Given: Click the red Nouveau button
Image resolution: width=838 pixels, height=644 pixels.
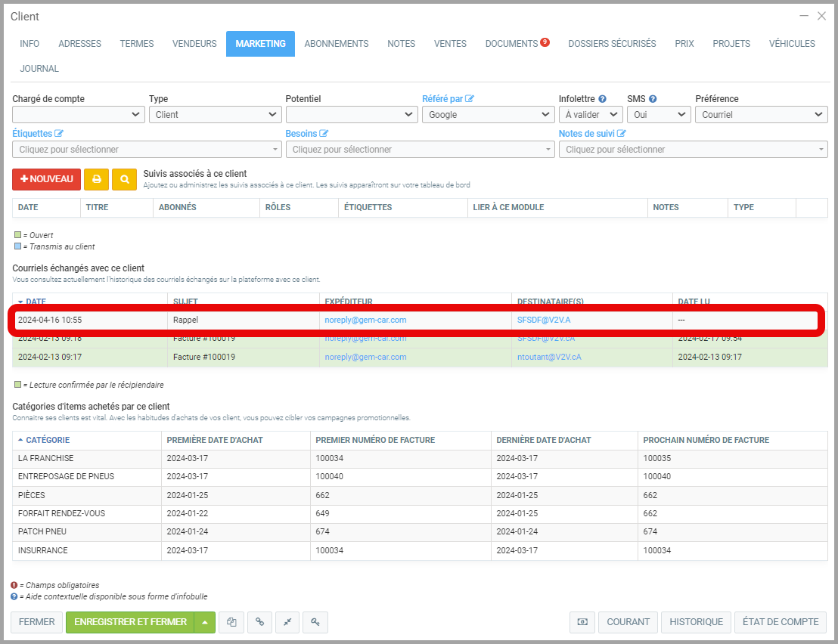Looking at the screenshot, I should 46,179.
